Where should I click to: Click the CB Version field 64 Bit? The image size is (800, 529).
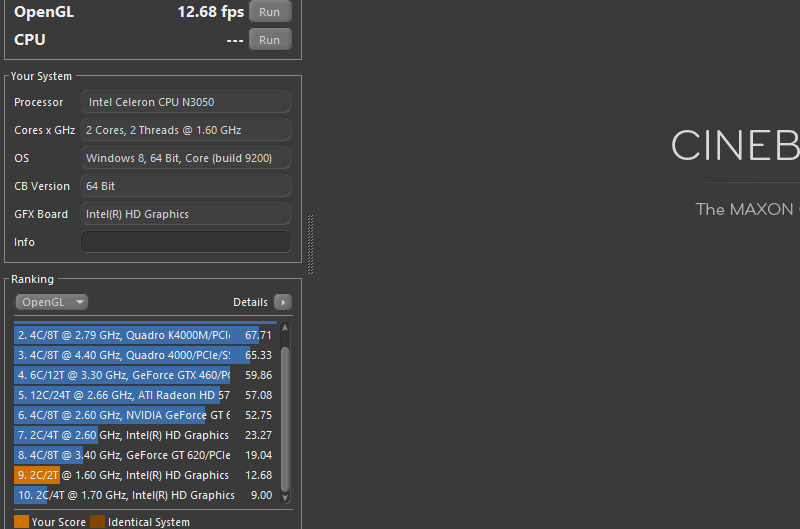tap(186, 186)
